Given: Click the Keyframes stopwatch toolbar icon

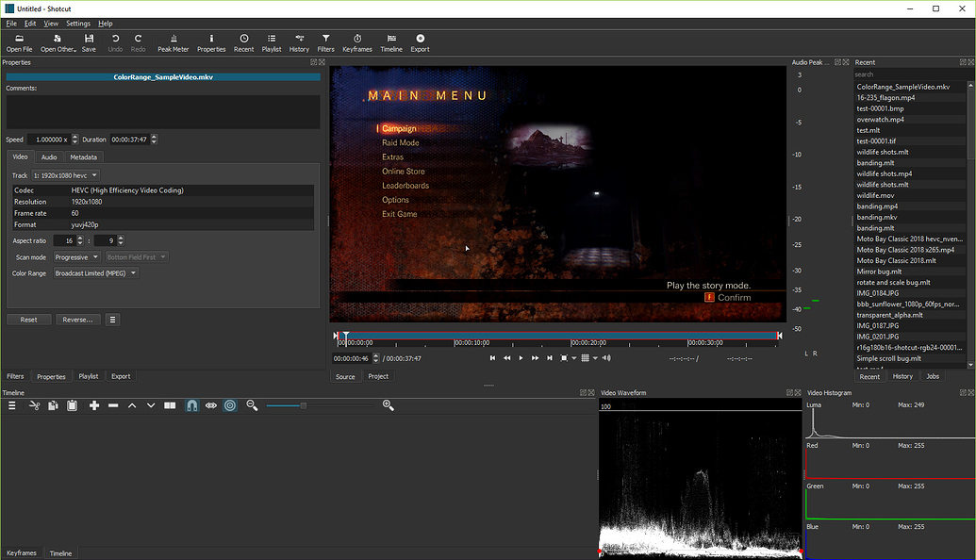Looking at the screenshot, I should [x=357, y=43].
